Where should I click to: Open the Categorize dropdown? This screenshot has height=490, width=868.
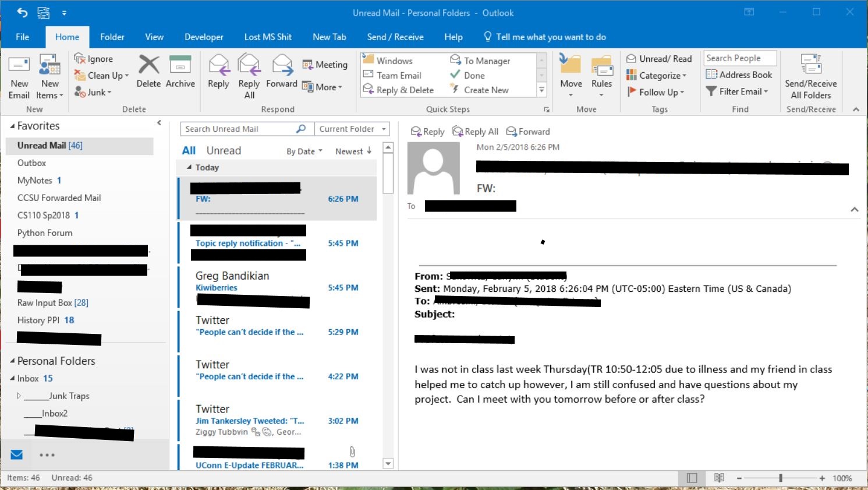(x=656, y=75)
